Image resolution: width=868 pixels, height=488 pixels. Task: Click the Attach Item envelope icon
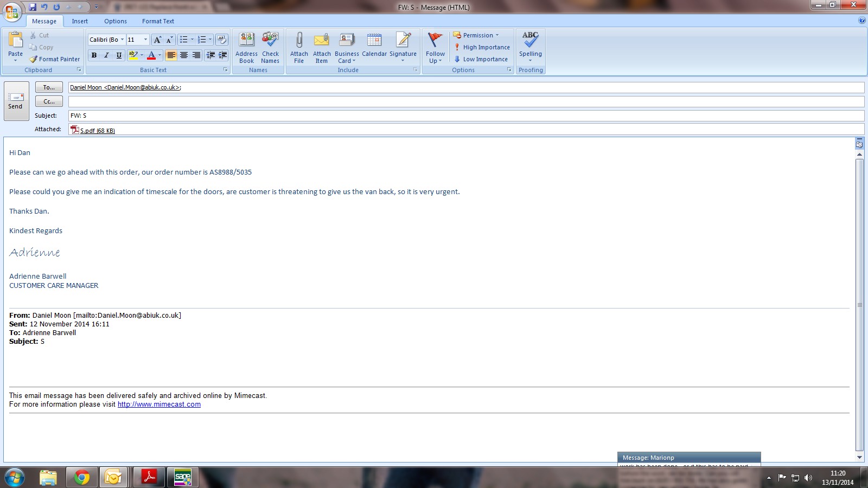point(322,41)
